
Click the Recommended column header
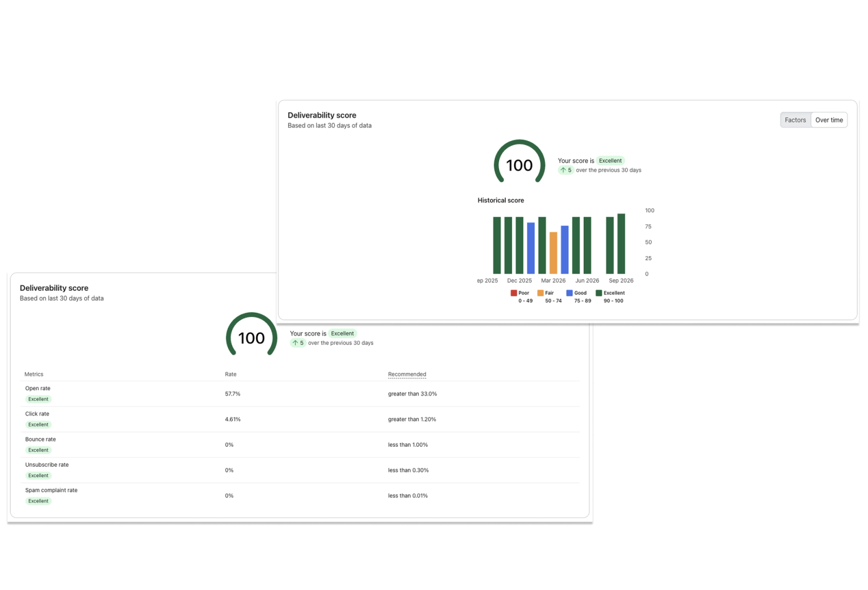(x=407, y=374)
